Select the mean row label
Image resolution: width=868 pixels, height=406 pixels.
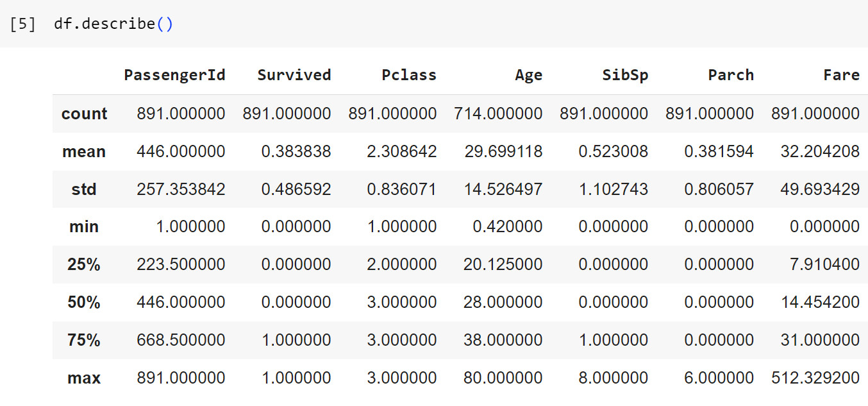click(84, 152)
